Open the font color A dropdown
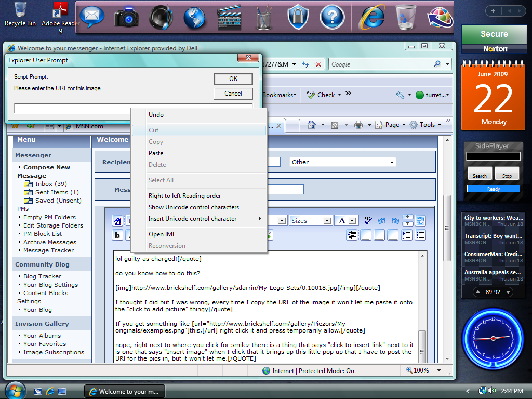This screenshot has height=399, width=532. tap(346, 221)
